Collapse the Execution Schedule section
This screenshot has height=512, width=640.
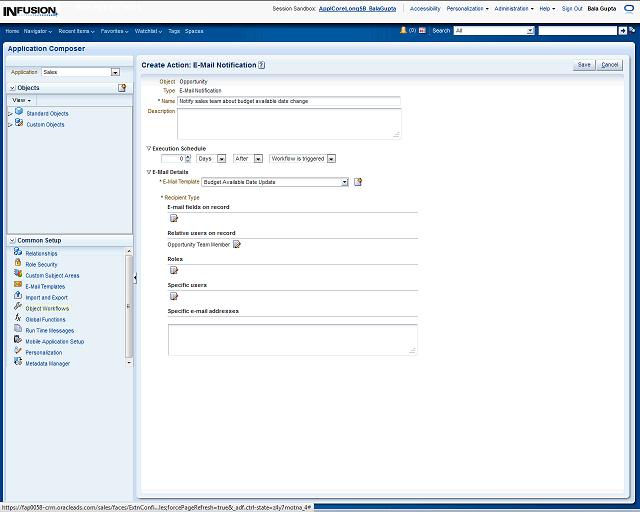pyautogui.click(x=149, y=147)
